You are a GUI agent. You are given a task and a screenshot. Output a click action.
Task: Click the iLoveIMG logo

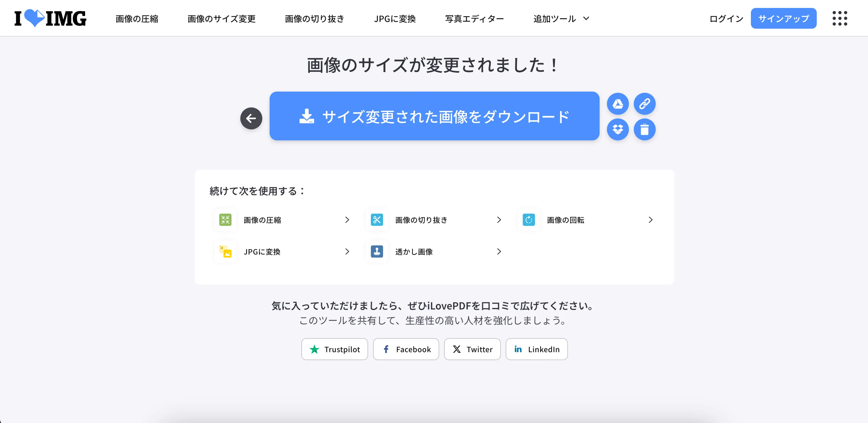pos(50,18)
